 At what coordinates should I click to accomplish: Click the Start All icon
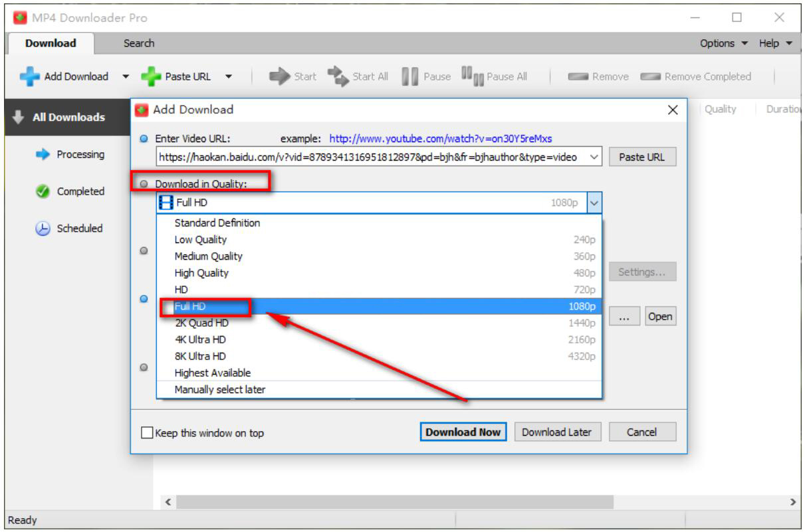[x=338, y=76]
